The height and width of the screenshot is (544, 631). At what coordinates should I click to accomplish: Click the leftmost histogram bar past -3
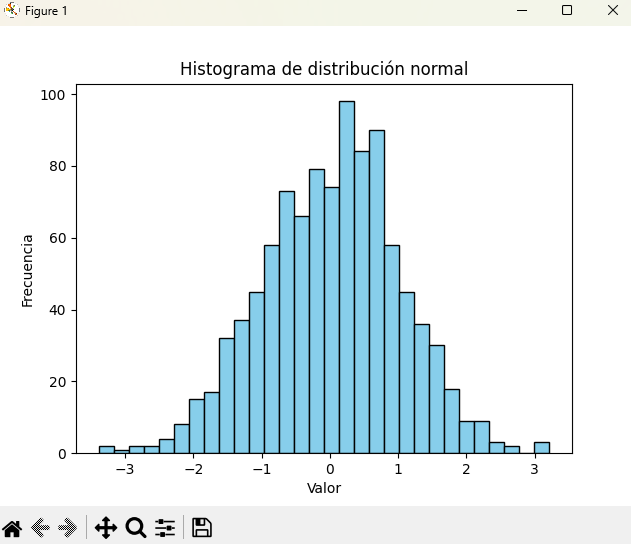coord(106,450)
